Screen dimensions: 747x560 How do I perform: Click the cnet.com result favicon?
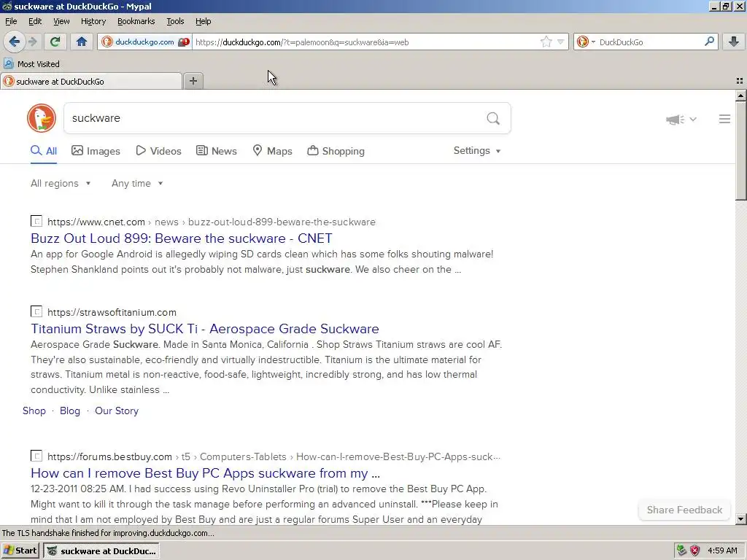coord(36,222)
